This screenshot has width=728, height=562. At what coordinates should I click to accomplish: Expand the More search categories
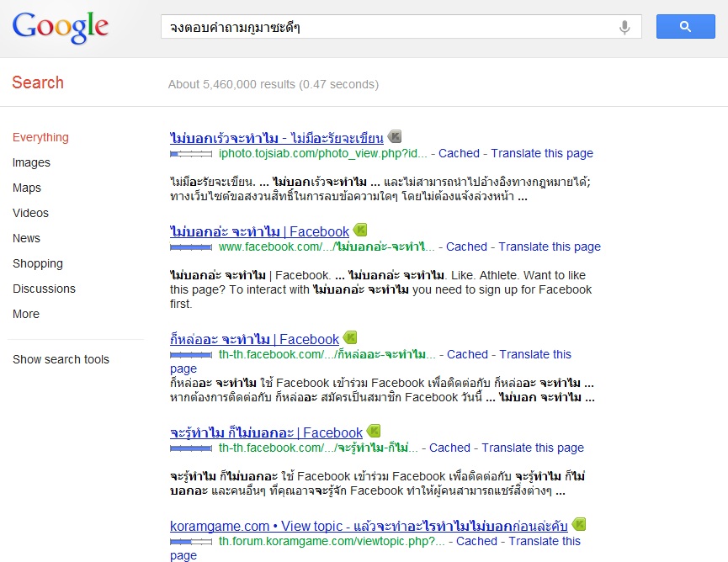tap(26, 314)
